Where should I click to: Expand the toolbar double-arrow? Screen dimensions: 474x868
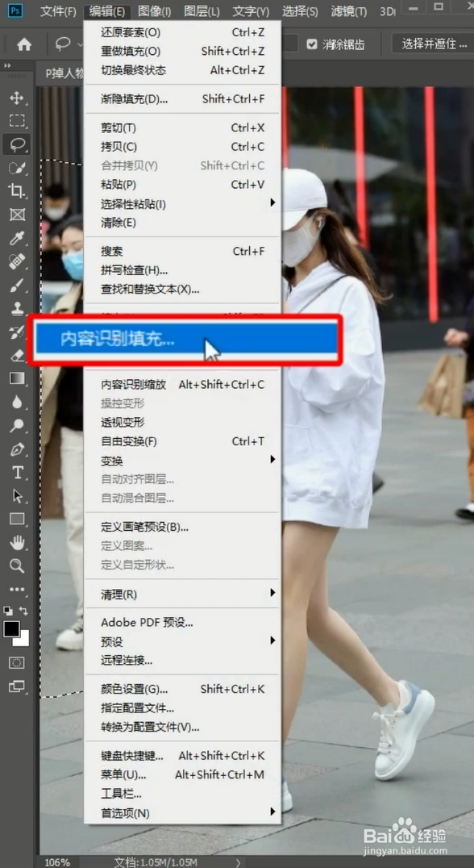coord(7,66)
